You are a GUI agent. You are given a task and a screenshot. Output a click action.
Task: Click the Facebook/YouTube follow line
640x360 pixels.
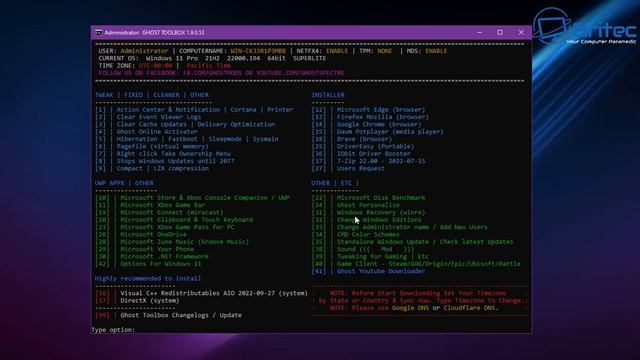point(221,73)
